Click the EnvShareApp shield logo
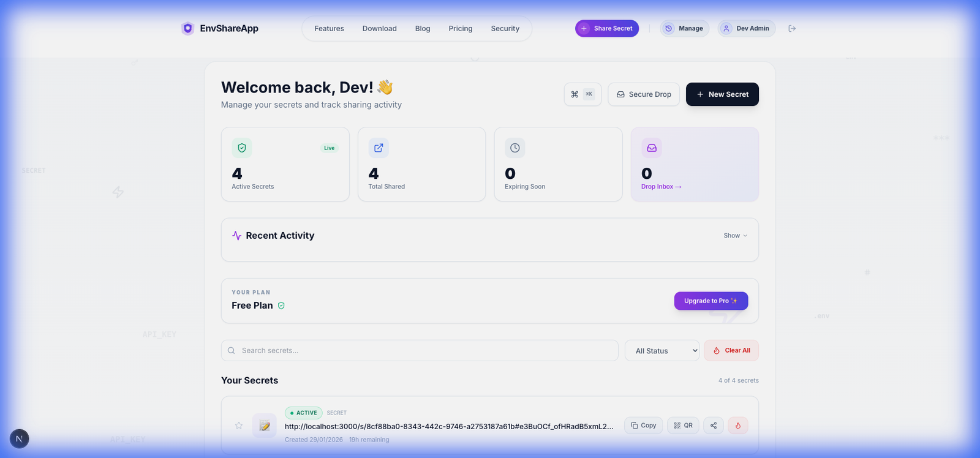 (x=187, y=29)
